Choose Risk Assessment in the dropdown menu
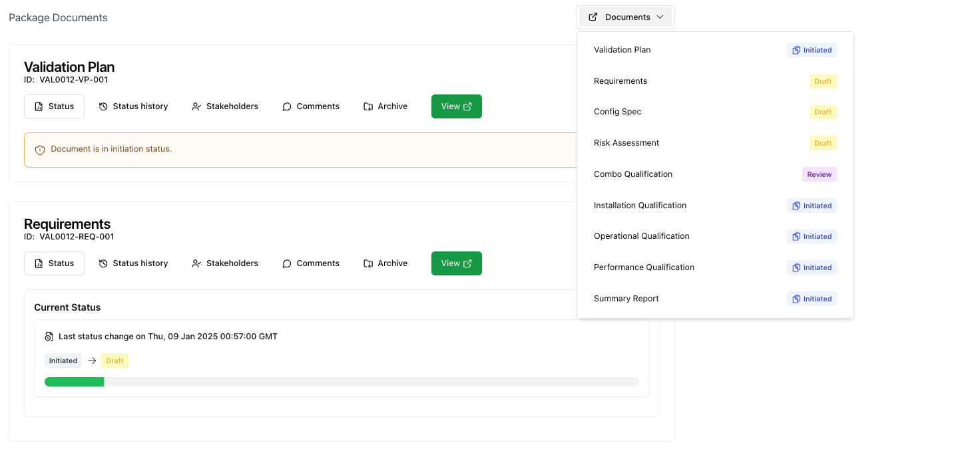 point(626,143)
